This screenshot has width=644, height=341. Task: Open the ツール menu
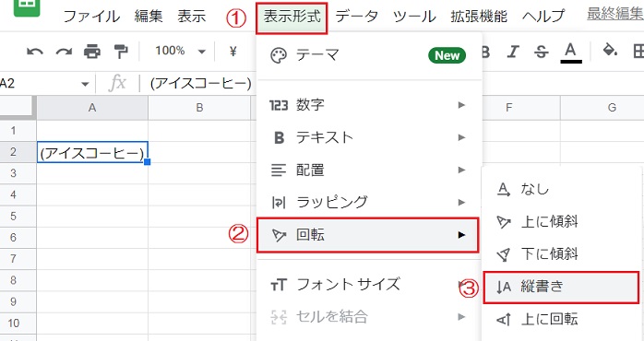[x=414, y=17]
